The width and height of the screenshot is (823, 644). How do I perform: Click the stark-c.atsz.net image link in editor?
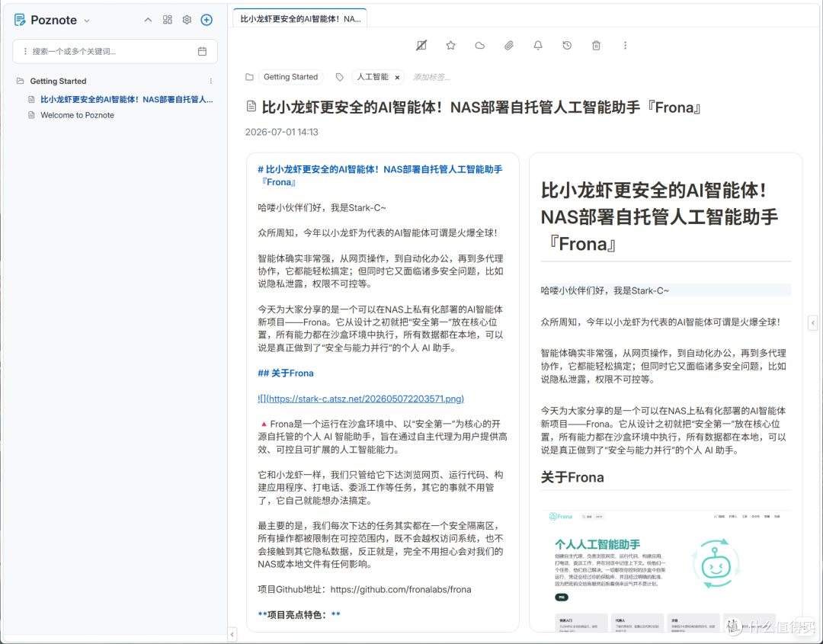[x=361, y=399]
